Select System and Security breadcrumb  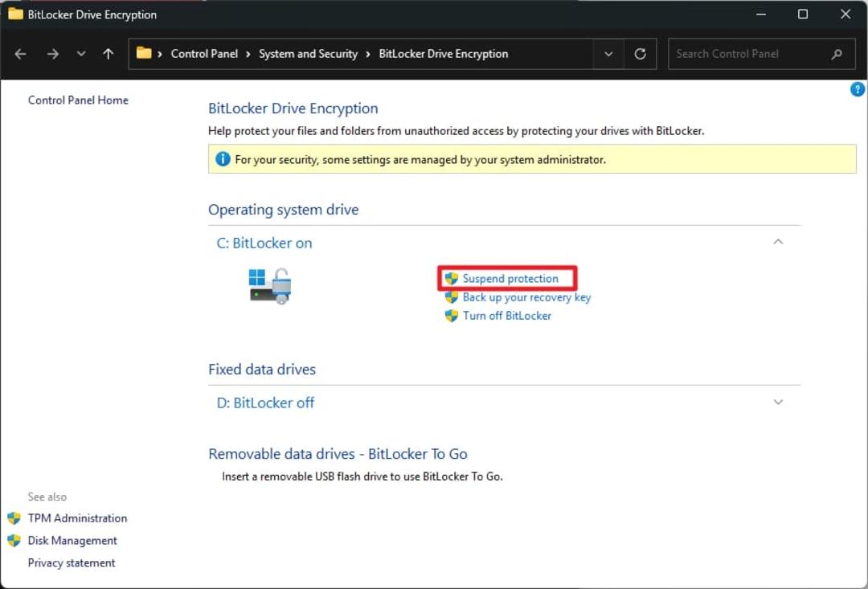coord(309,54)
